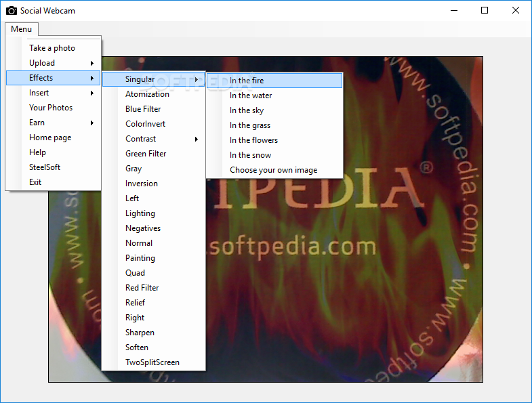Screen dimensions: 532x403
Task: Open the Menu dropdown
Action: coord(22,29)
